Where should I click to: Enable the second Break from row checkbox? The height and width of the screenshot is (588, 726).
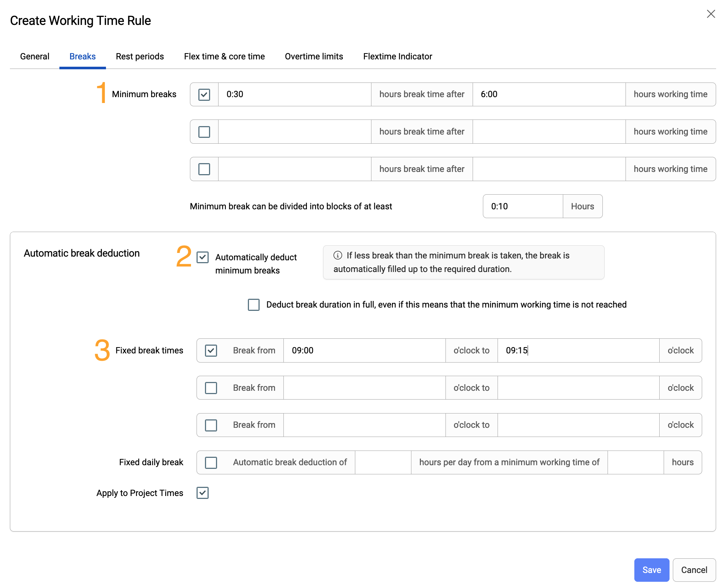click(x=211, y=388)
